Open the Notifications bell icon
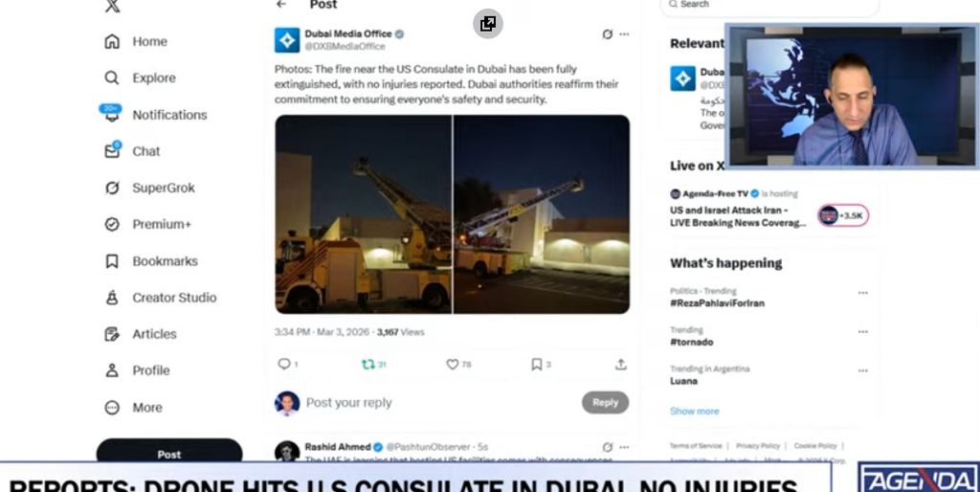 (x=111, y=113)
